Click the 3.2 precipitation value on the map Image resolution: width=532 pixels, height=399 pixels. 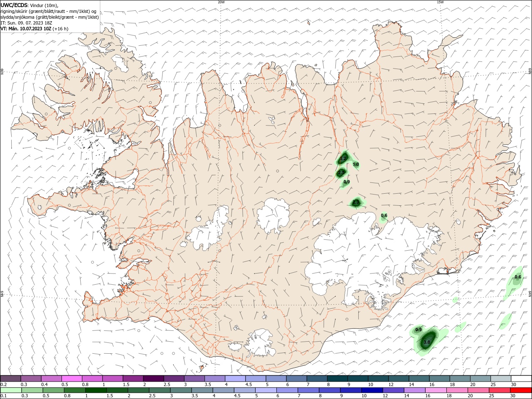pyautogui.click(x=343, y=158)
